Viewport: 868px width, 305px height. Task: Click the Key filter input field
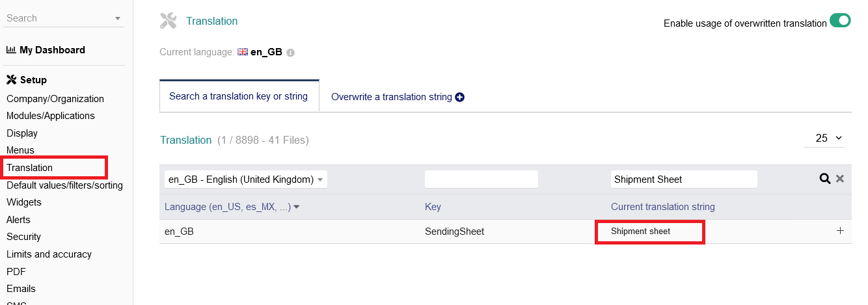click(x=481, y=179)
